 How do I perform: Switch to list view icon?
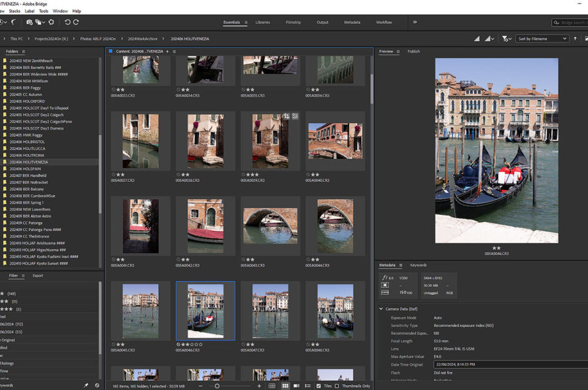point(307,386)
